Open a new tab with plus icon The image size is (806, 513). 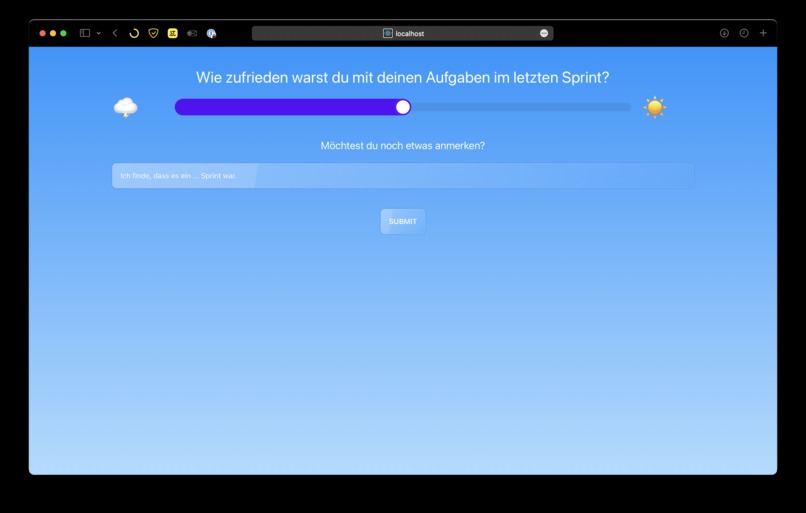[x=763, y=33]
